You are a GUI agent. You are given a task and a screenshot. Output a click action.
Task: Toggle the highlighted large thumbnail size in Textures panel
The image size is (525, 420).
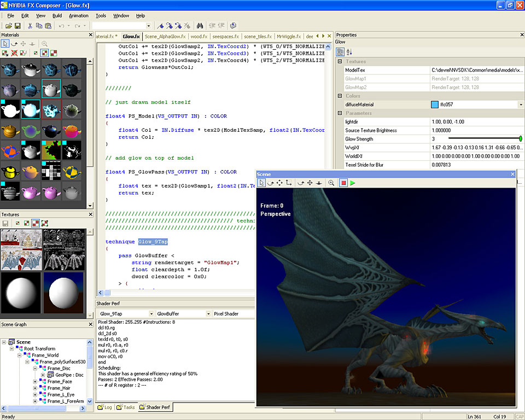tap(36, 223)
